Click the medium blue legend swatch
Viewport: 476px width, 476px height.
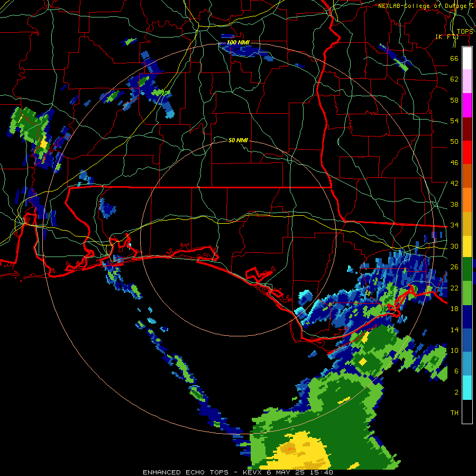[467, 341]
